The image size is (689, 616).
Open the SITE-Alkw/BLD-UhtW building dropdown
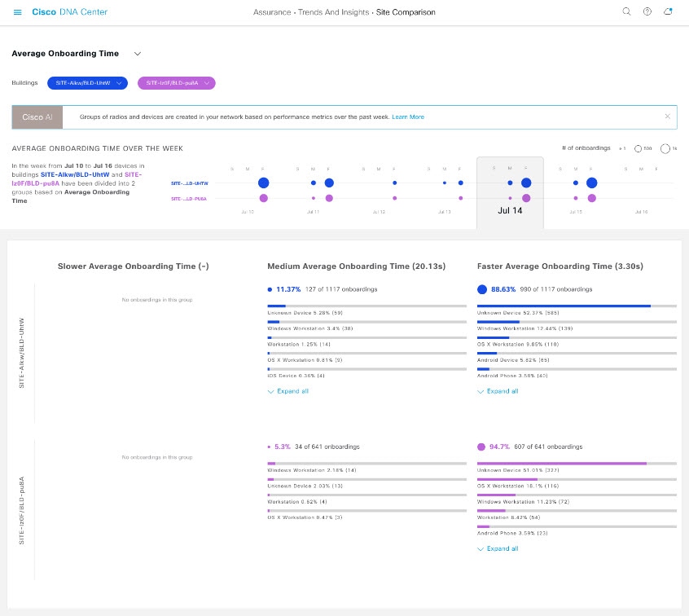click(x=87, y=83)
